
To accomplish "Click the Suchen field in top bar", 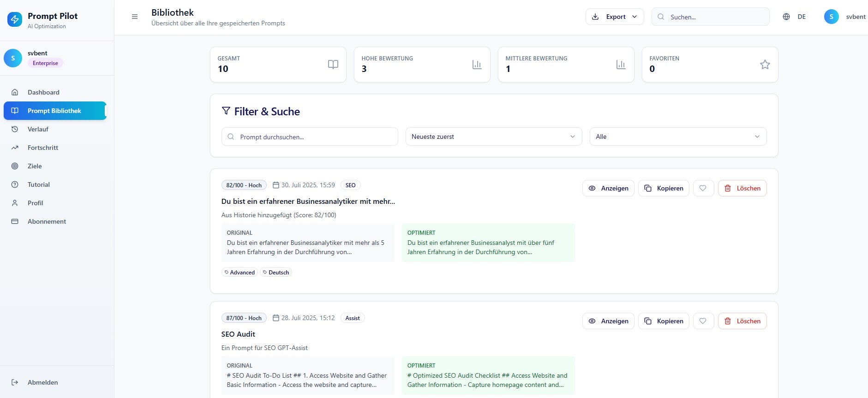I will coord(711,17).
